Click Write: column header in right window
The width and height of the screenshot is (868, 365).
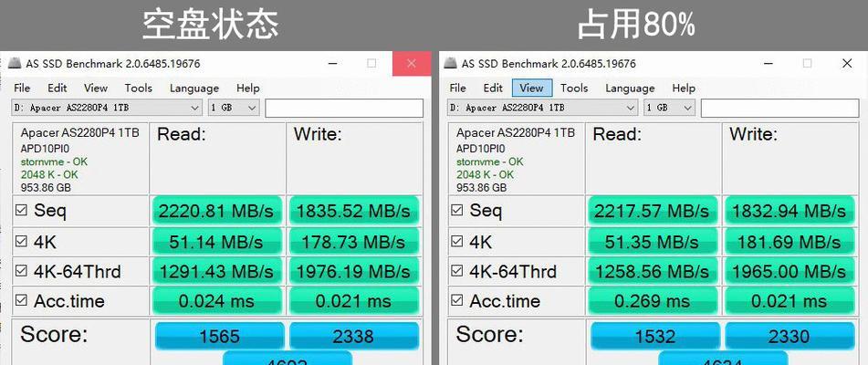753,134
